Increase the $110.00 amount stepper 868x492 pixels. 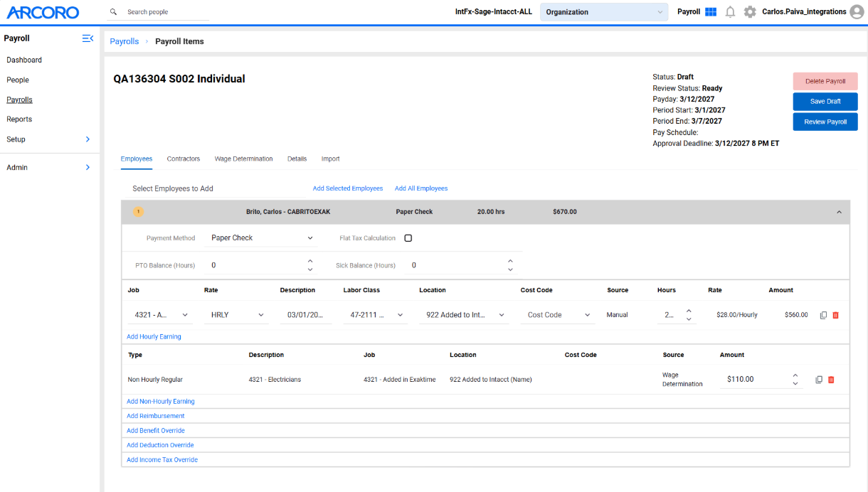pyautogui.click(x=795, y=375)
